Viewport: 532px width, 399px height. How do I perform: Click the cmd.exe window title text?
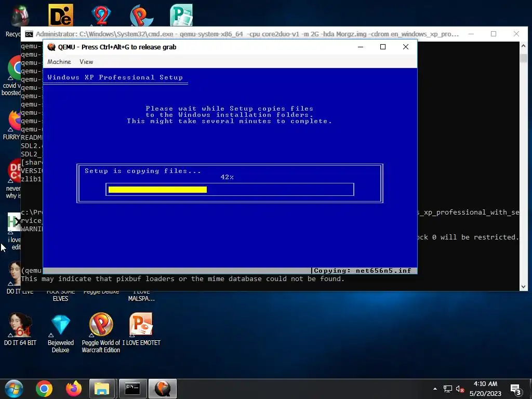click(247, 34)
